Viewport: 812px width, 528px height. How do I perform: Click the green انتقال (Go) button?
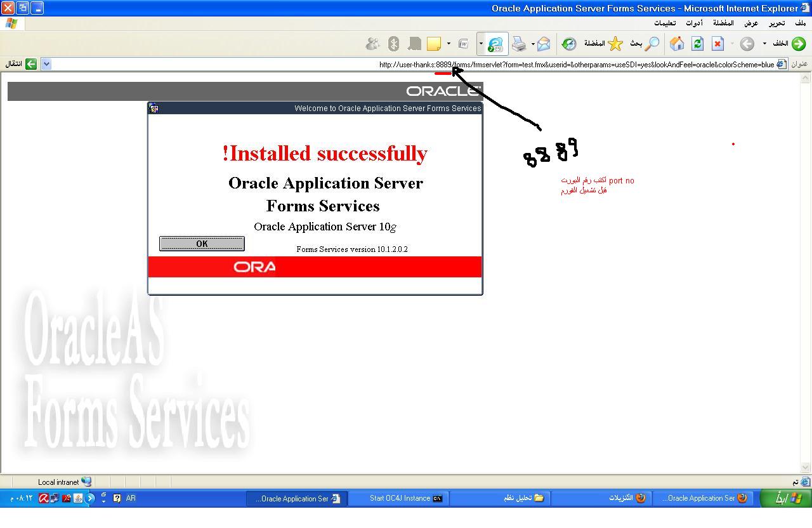(x=30, y=64)
